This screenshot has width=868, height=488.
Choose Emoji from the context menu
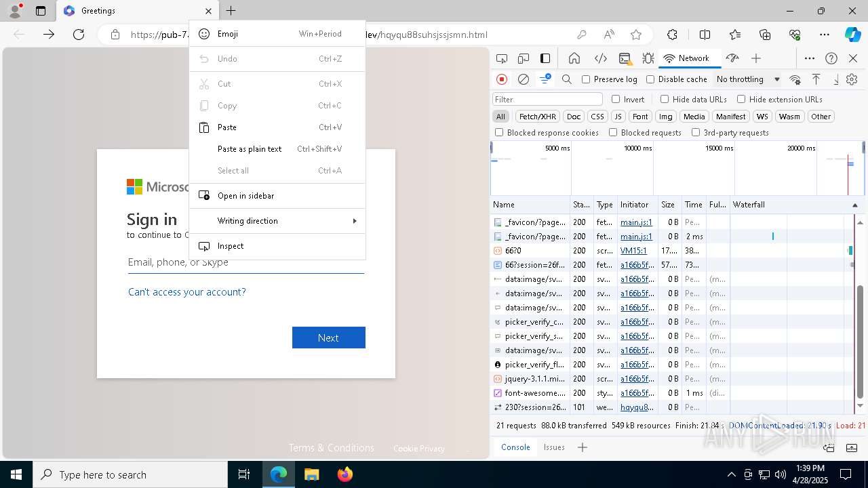point(277,34)
